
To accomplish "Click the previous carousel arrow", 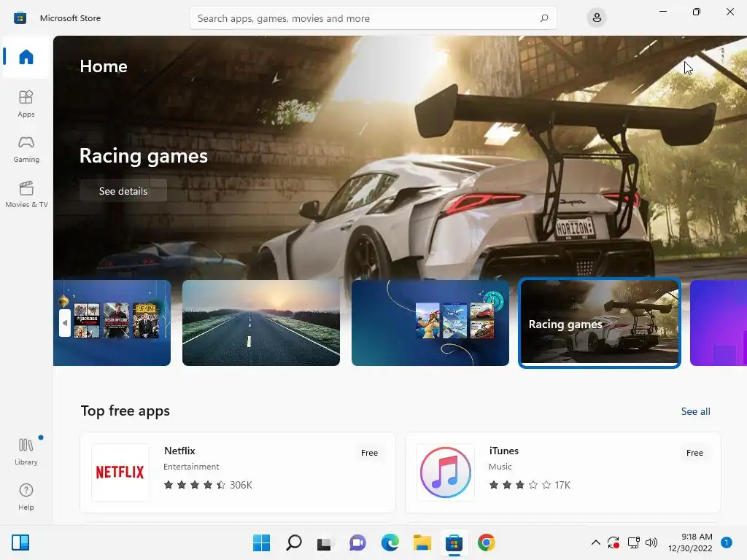I will pos(65,323).
